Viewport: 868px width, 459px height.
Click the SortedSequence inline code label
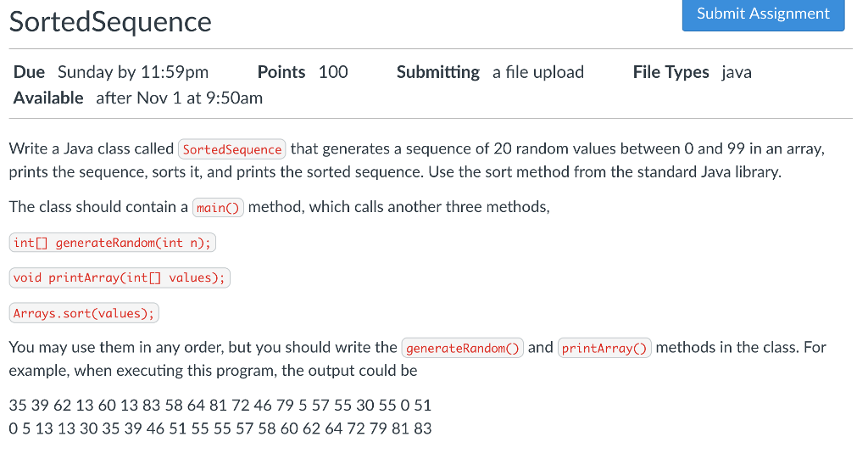coord(232,149)
